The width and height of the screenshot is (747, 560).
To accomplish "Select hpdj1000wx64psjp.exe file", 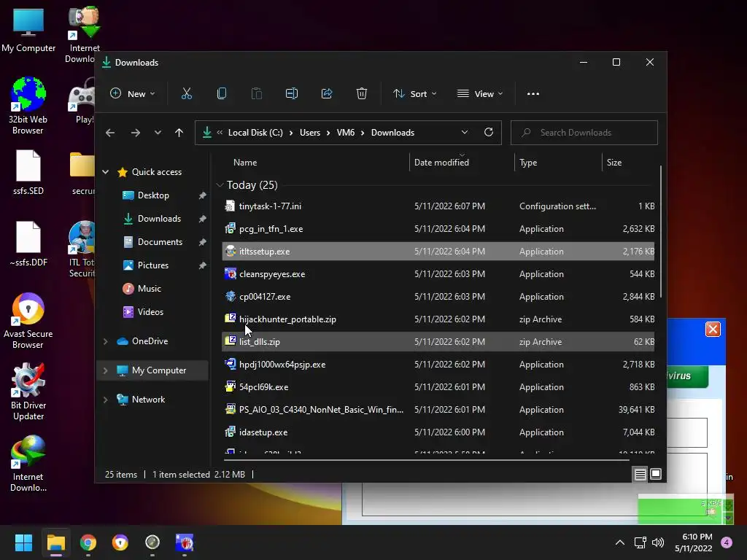I will pos(438,365).
